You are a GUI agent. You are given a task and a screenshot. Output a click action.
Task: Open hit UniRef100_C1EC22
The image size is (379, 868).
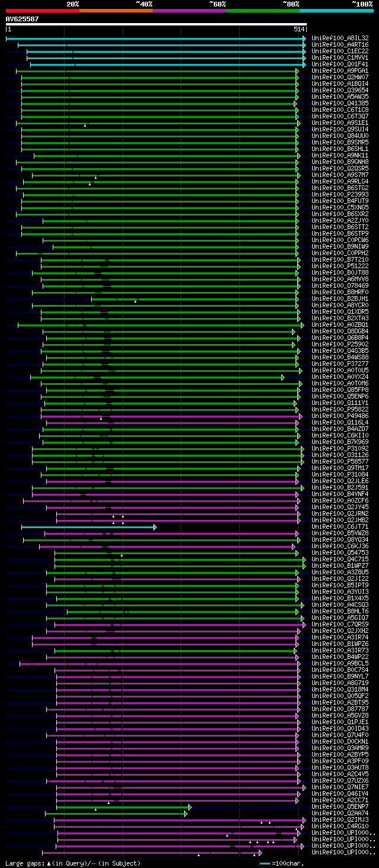pyautogui.click(x=340, y=51)
